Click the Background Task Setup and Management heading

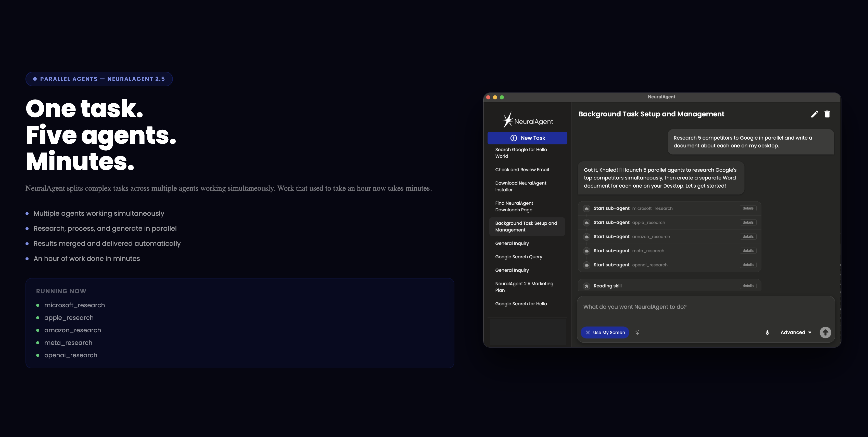point(651,114)
